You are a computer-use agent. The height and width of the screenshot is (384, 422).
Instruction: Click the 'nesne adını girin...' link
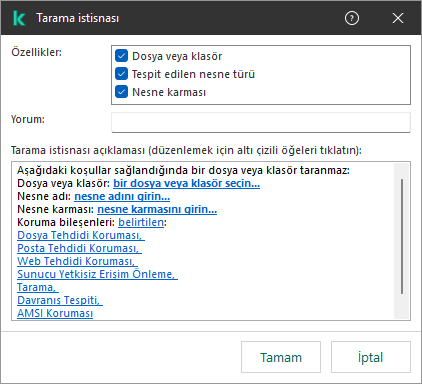122,196
